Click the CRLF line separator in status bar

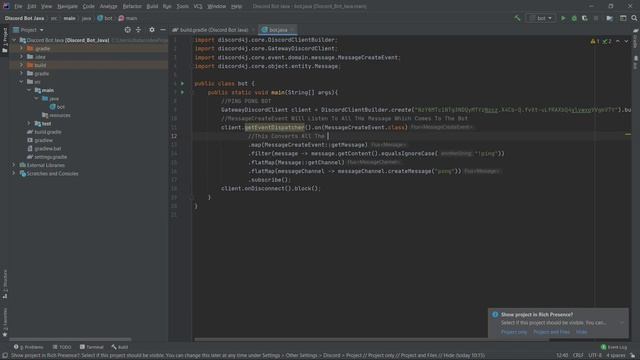578,356
